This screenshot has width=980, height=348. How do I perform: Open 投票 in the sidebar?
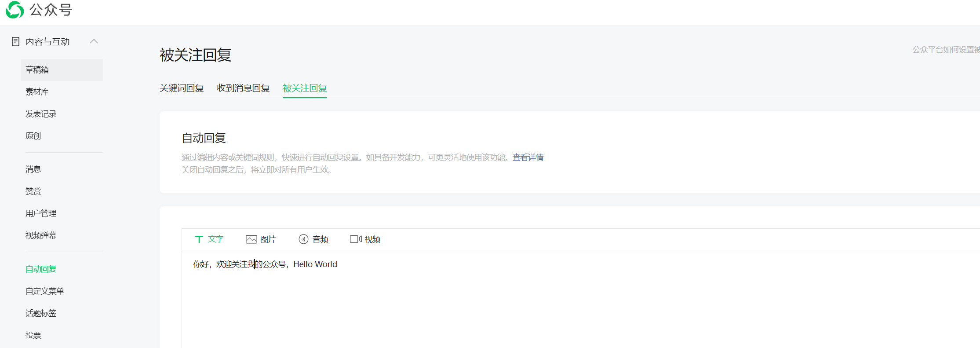click(x=33, y=335)
